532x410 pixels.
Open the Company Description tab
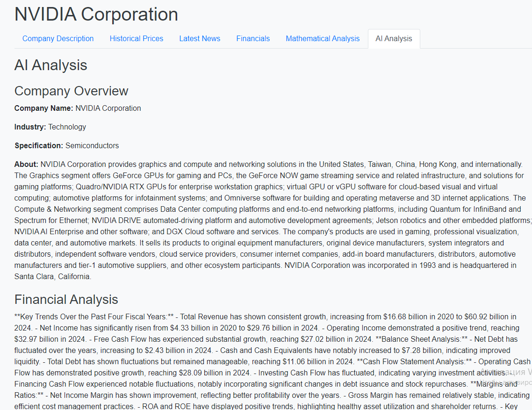58,39
